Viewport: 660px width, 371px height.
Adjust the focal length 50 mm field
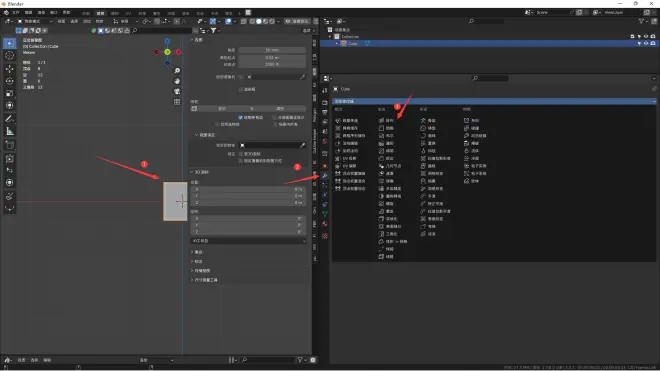coord(272,50)
